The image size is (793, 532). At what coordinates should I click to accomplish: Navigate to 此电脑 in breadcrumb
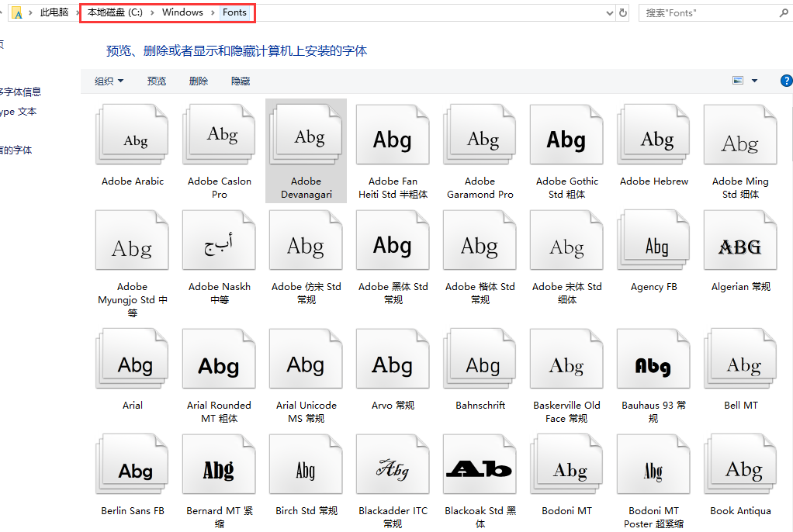54,12
